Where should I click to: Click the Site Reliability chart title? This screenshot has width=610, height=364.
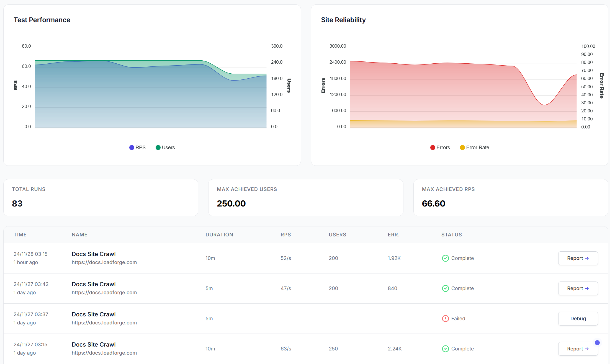[x=343, y=20]
